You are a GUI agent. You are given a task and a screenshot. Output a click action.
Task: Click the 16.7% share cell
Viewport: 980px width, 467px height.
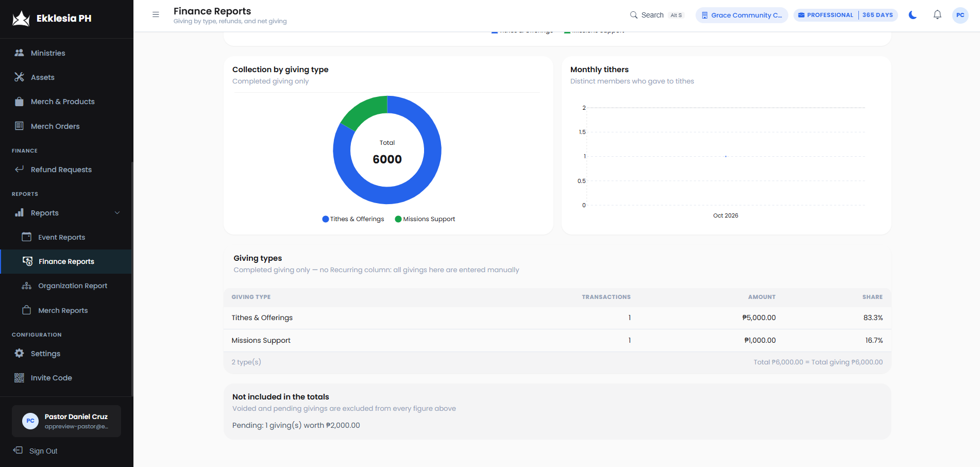(x=874, y=340)
